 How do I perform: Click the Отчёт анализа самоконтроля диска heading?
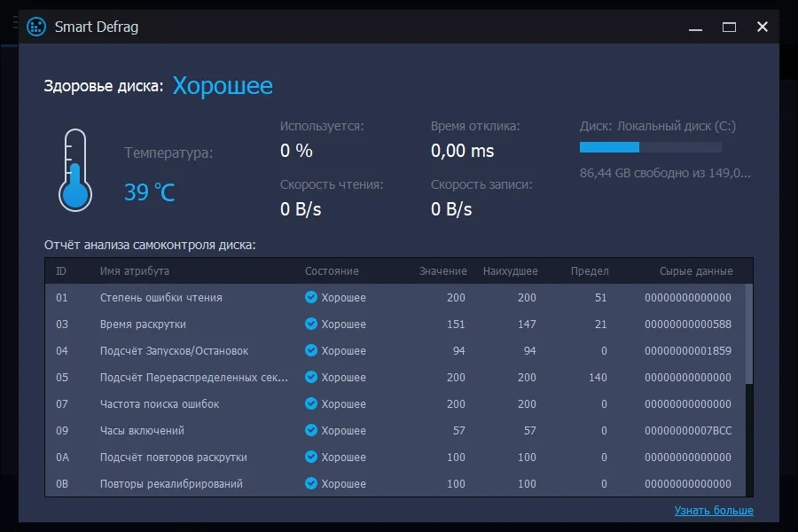[150, 245]
